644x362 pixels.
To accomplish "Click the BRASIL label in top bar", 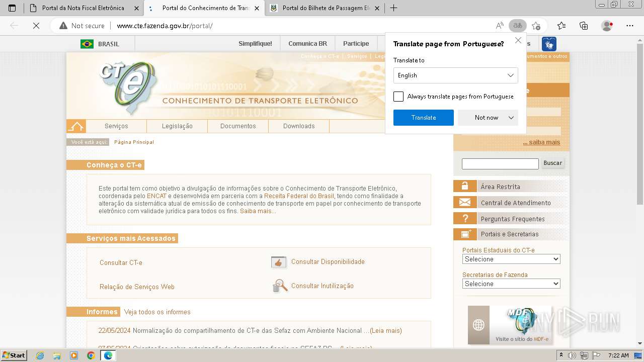I will point(109,44).
